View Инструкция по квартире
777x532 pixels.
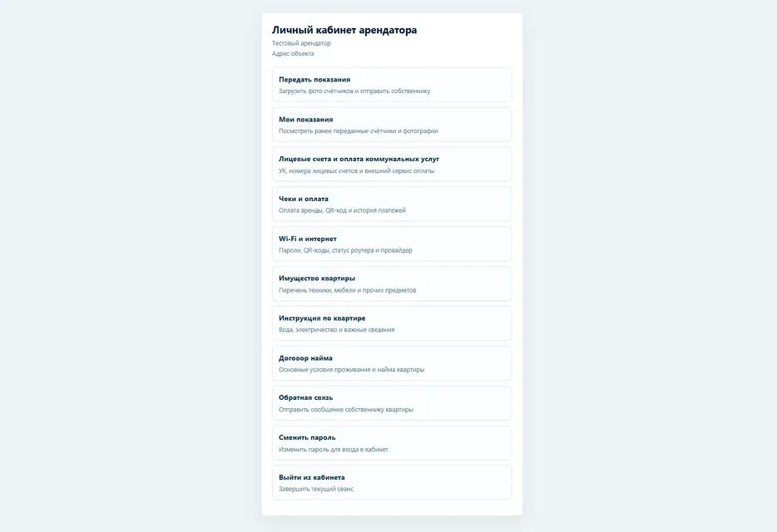[392, 323]
